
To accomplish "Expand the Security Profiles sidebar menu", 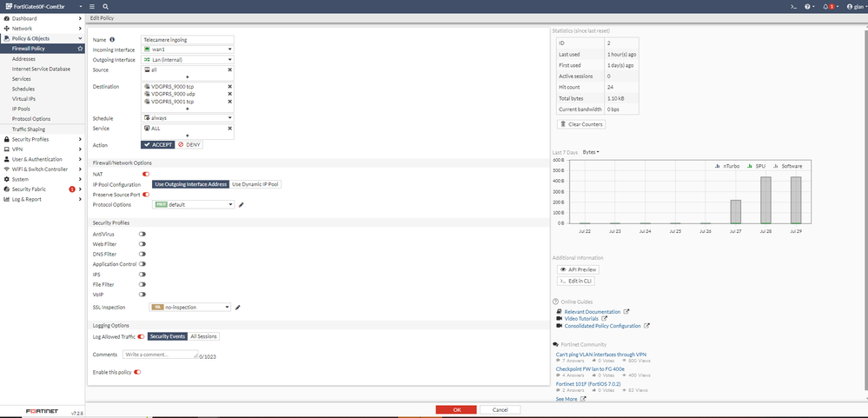I will (x=43, y=140).
